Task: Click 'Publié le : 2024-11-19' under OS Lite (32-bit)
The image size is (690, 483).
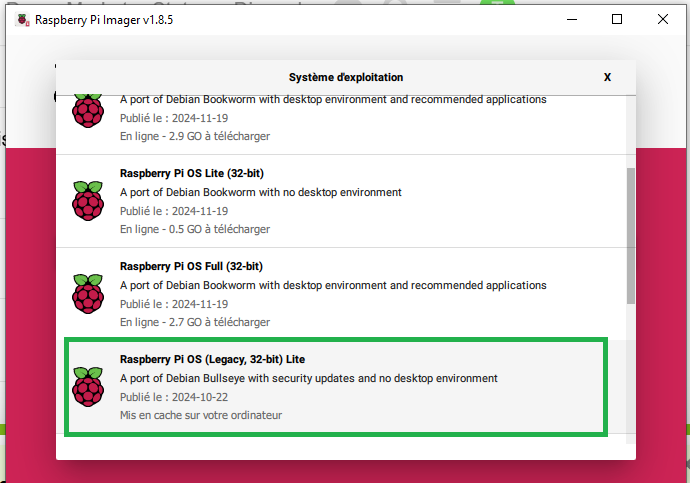Action: tap(174, 211)
